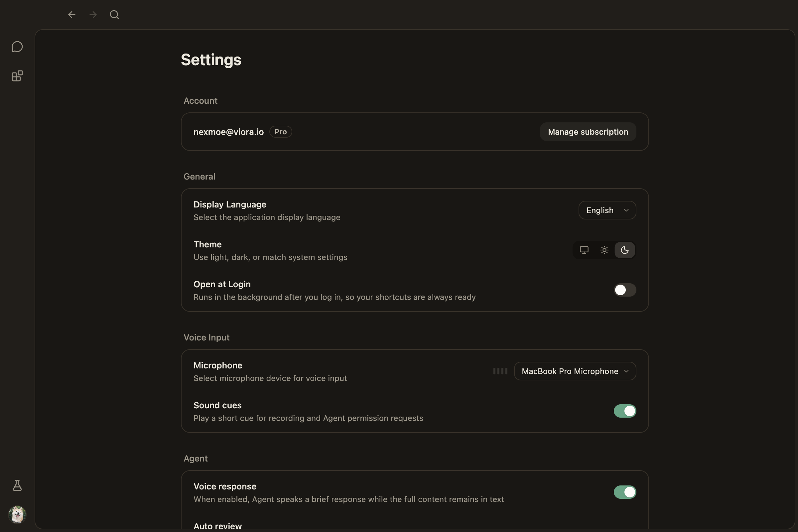
Task: Select system theme monitor icon
Action: click(584, 250)
